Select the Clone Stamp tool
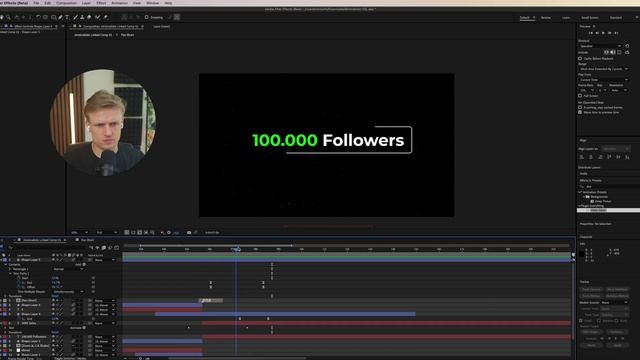The width and height of the screenshot is (640, 360). point(82,17)
